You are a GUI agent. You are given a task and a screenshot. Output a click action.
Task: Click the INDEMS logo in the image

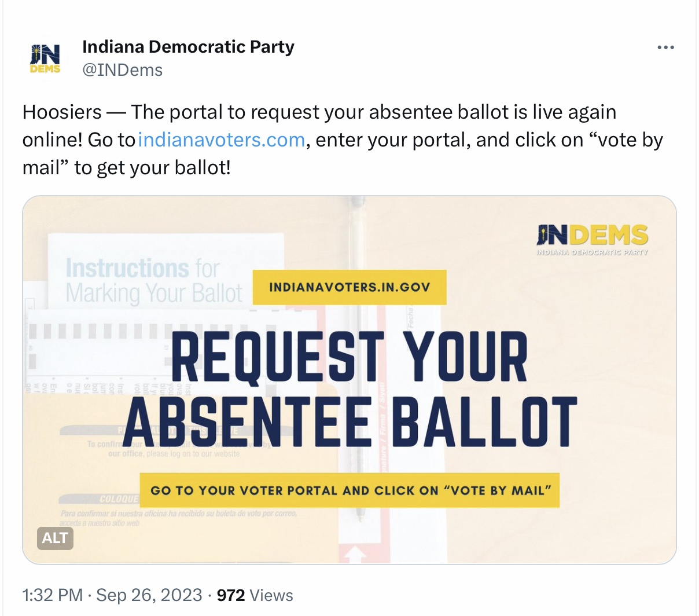pos(592,235)
